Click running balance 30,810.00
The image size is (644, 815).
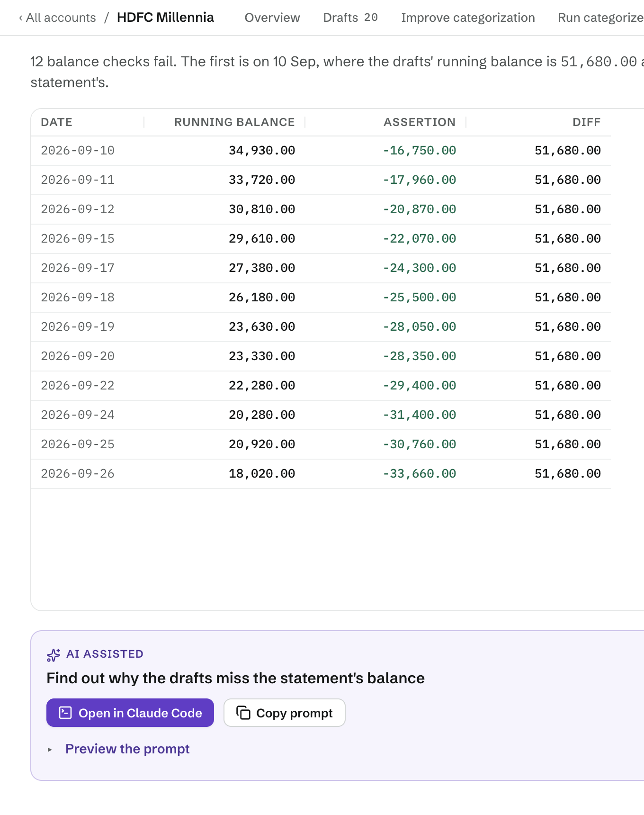coord(262,209)
